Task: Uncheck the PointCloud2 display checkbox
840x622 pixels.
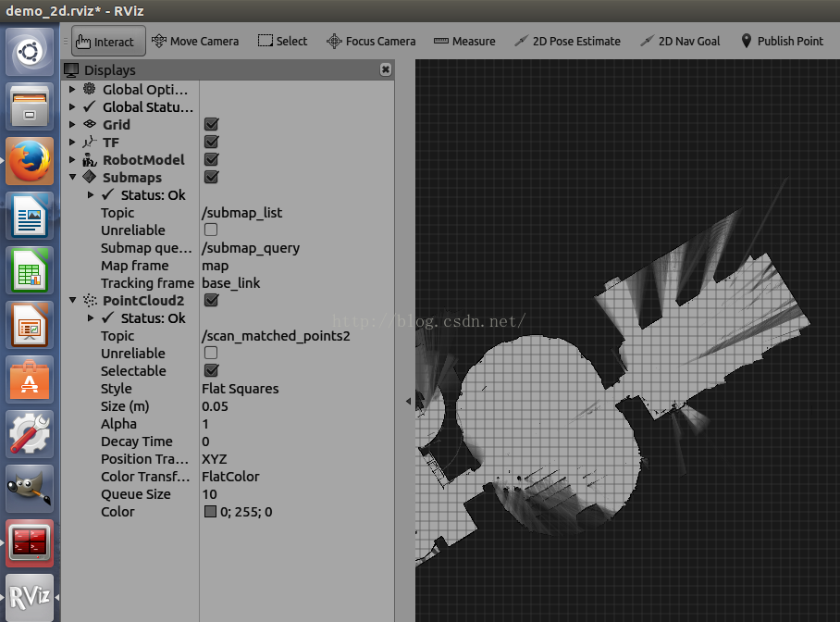Action: coord(212,300)
